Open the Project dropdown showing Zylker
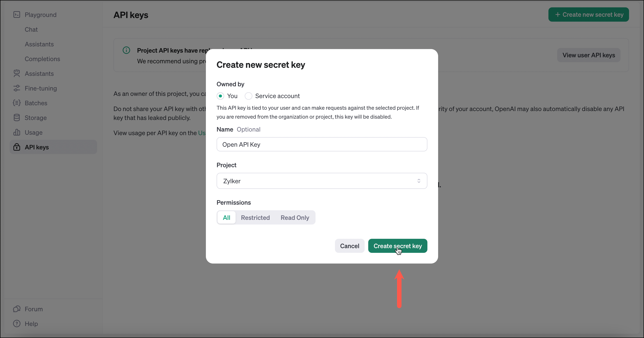644x338 pixels. 322,181
